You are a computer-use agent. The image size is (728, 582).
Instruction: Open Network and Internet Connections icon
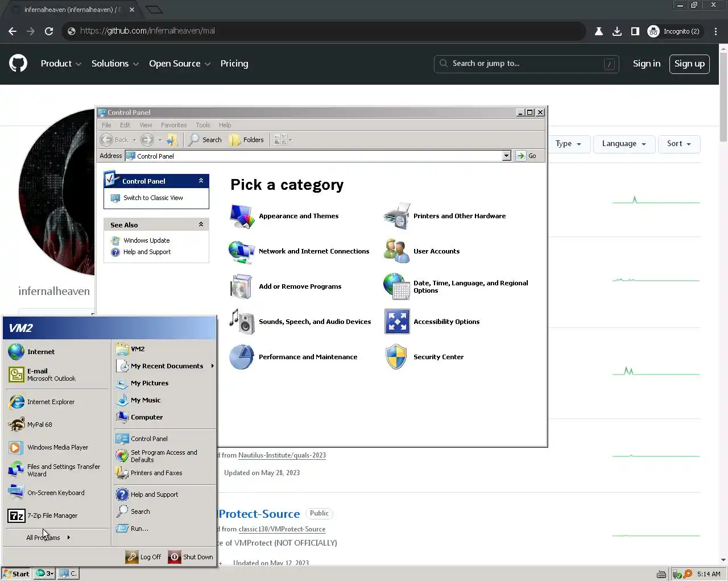(242, 251)
